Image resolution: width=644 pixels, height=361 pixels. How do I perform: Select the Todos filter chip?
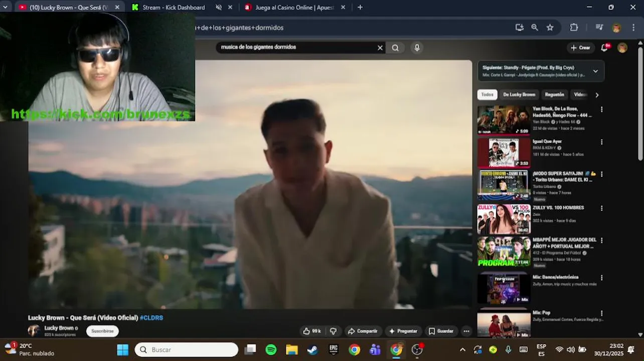pos(488,95)
